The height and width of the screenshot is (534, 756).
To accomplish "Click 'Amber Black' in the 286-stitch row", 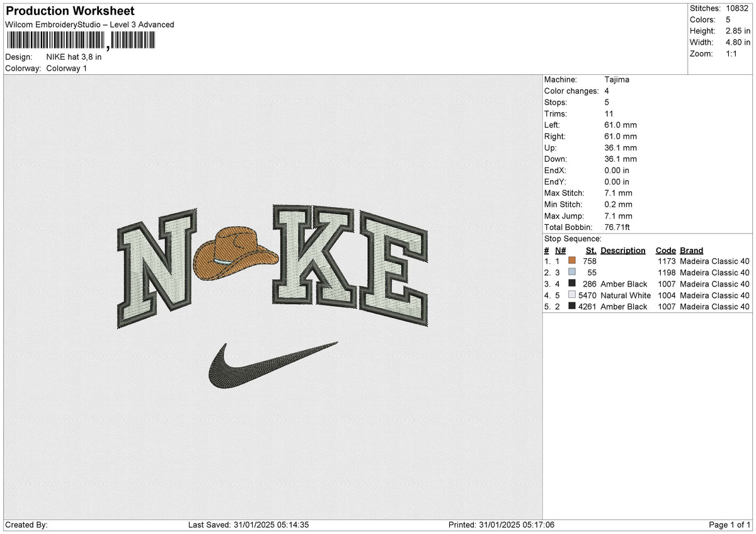I will click(x=624, y=284).
